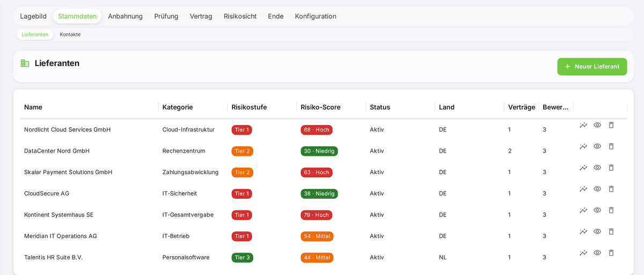Sort table by Name column header
This screenshot has height=275, width=644.
tap(33, 107)
